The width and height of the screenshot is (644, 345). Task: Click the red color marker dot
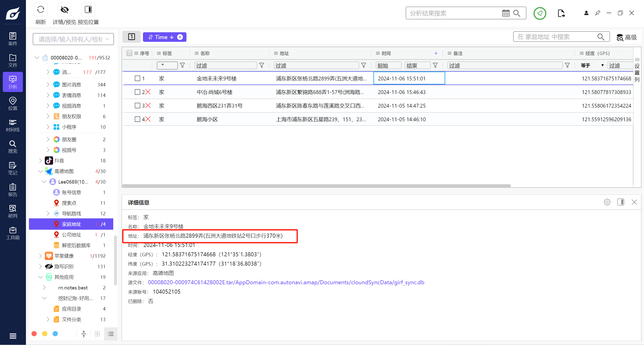(x=34, y=334)
